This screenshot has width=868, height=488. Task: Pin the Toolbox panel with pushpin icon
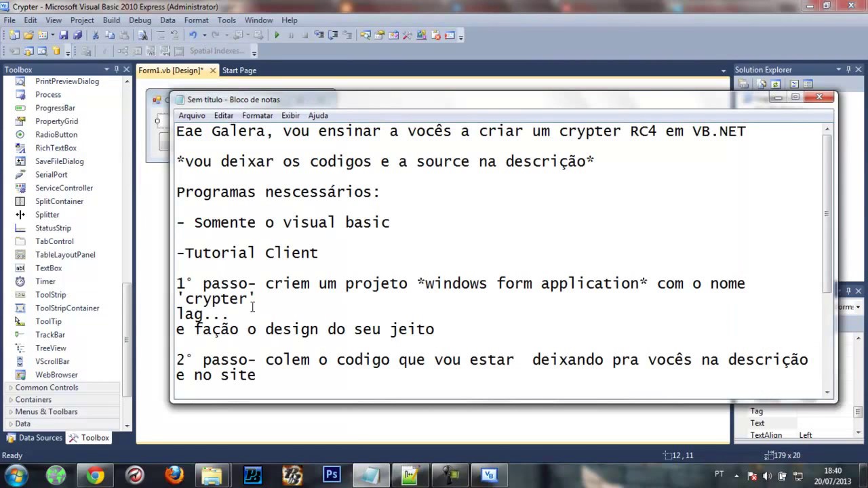point(117,69)
